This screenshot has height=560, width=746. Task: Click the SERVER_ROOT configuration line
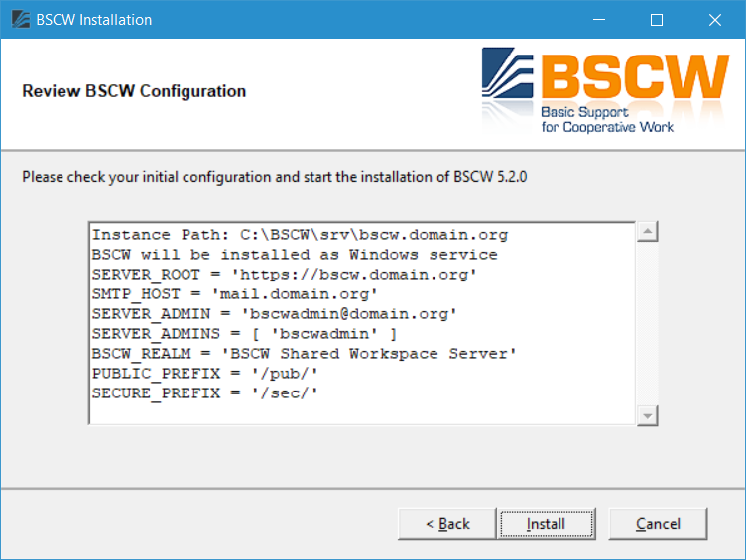(x=284, y=275)
